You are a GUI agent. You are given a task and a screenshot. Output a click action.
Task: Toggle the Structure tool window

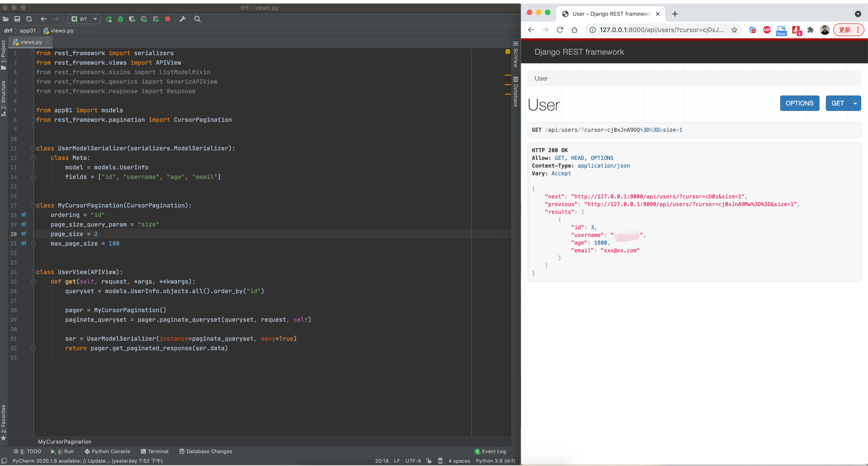tap(3, 98)
